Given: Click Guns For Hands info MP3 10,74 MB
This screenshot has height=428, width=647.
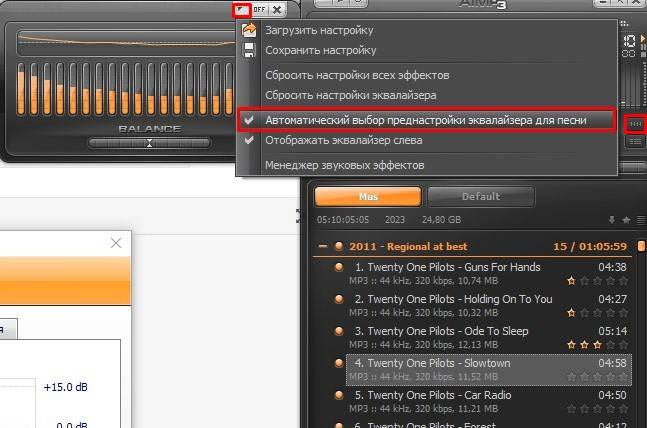Looking at the screenshot, I should tap(424, 281).
